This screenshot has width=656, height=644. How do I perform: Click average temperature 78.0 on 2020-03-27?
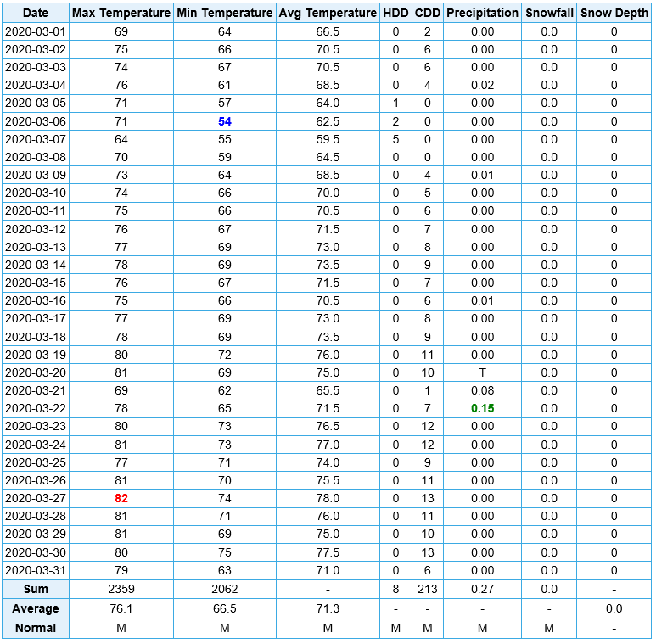click(328, 498)
